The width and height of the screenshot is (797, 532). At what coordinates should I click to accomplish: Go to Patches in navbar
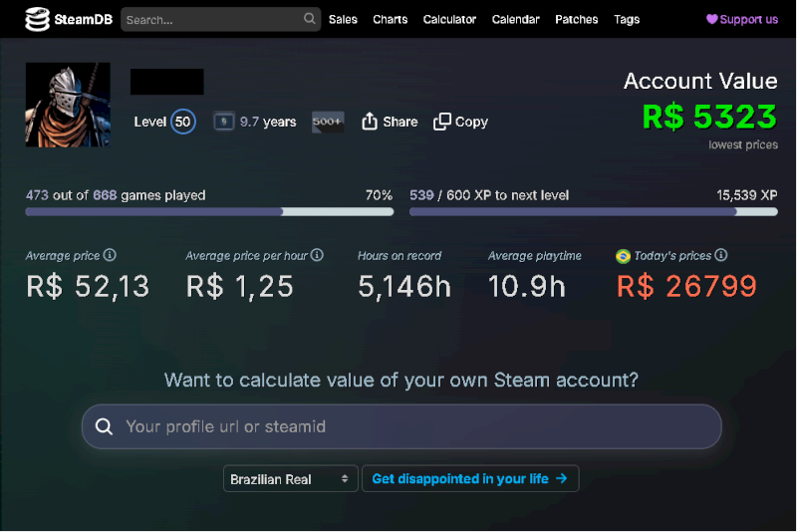point(577,19)
